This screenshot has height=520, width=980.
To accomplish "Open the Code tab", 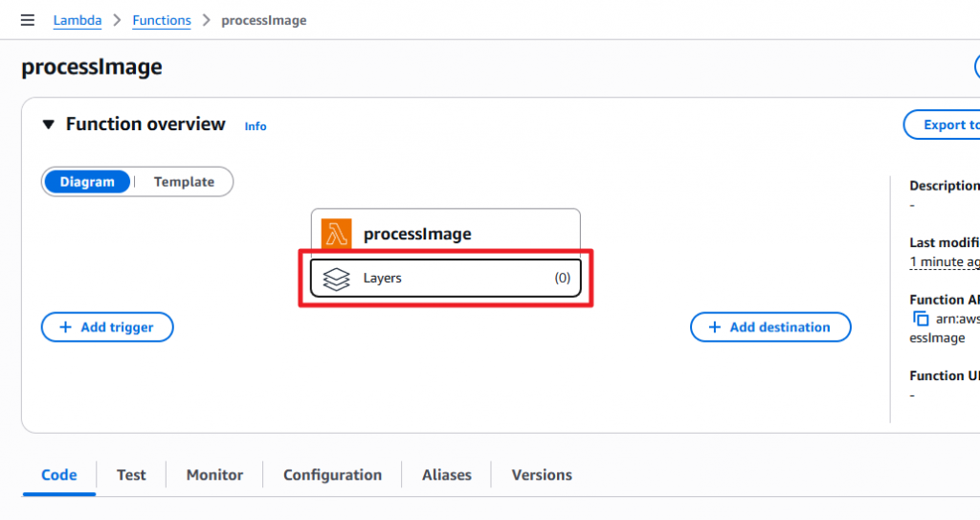I will [59, 475].
